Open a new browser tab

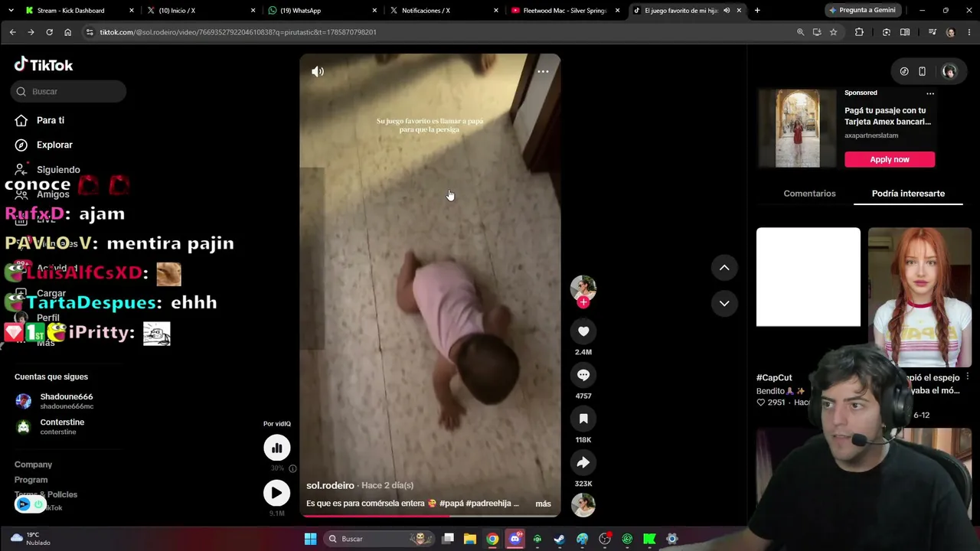tap(757, 11)
